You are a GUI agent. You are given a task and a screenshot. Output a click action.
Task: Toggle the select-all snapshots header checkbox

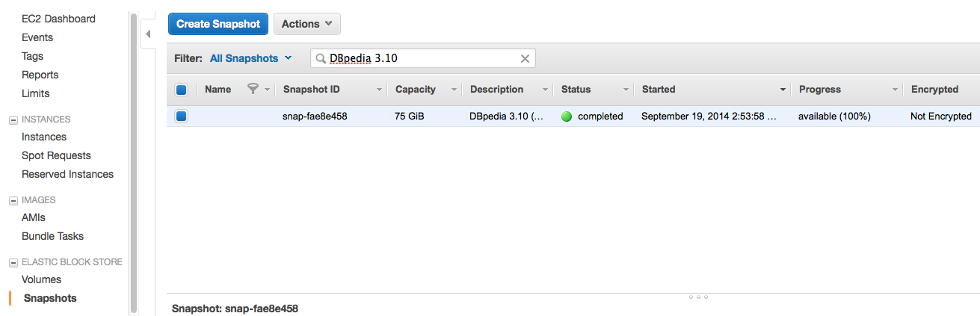point(181,90)
